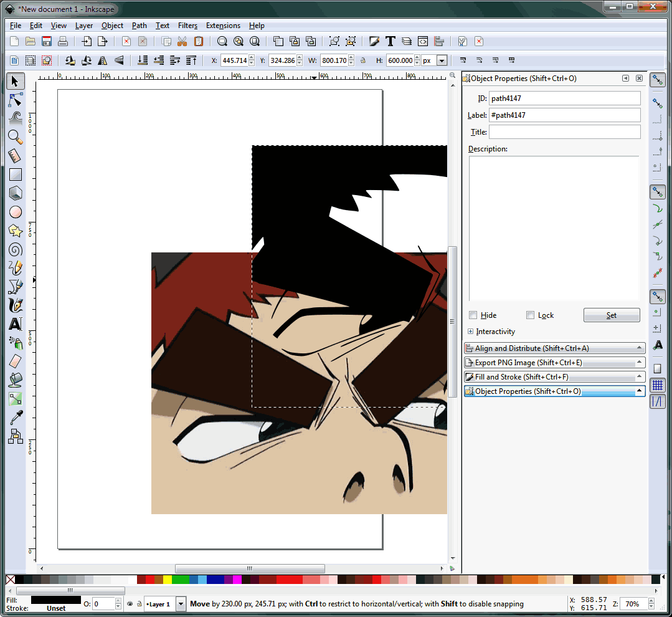Expand Align and Distribute panel
The image size is (672, 617).
(x=554, y=348)
